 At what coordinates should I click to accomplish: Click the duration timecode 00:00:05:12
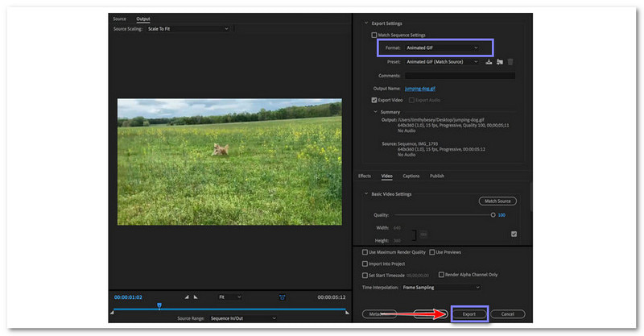click(332, 297)
